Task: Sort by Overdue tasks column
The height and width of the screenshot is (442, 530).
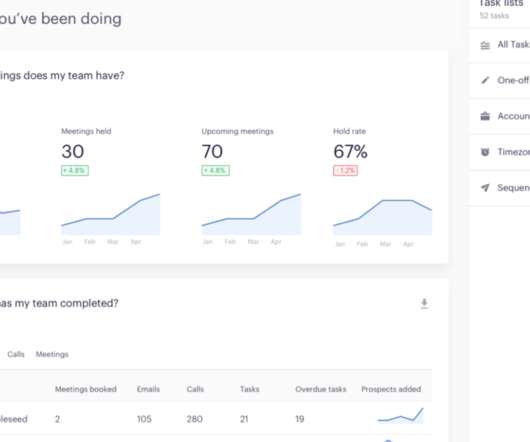Action: [x=321, y=389]
